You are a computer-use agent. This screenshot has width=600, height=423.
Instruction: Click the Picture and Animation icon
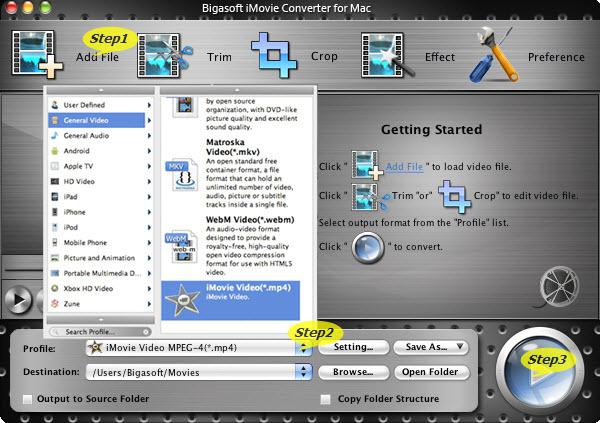click(x=55, y=258)
